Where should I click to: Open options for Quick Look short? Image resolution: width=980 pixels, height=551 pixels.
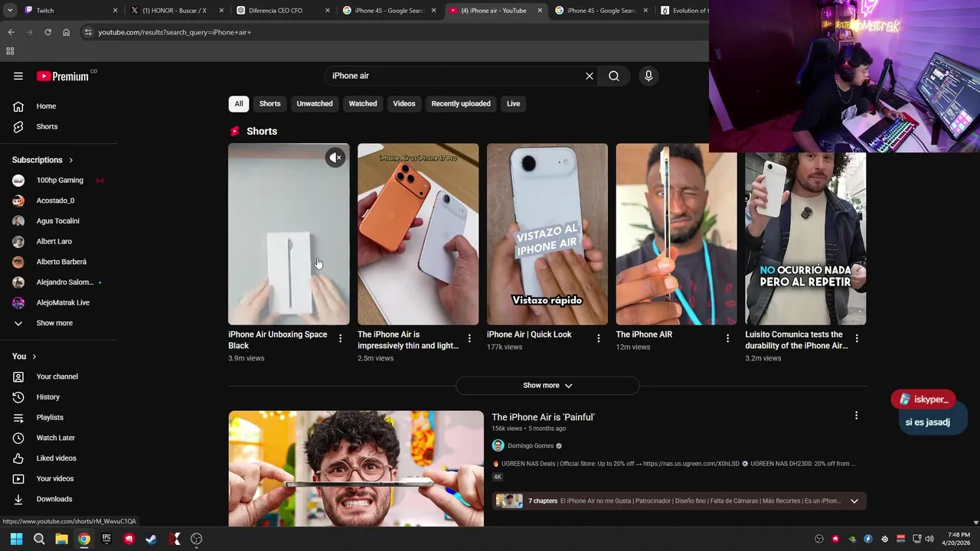point(599,338)
